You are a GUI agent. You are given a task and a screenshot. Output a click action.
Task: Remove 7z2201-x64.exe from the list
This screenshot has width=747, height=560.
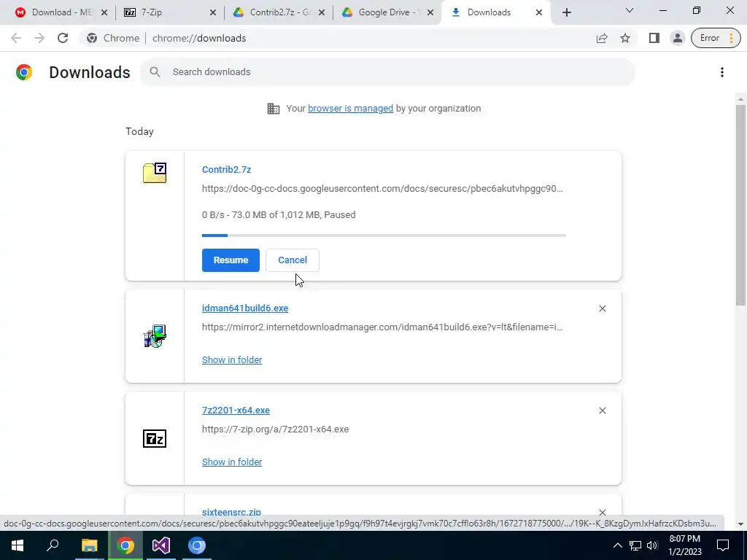602,411
